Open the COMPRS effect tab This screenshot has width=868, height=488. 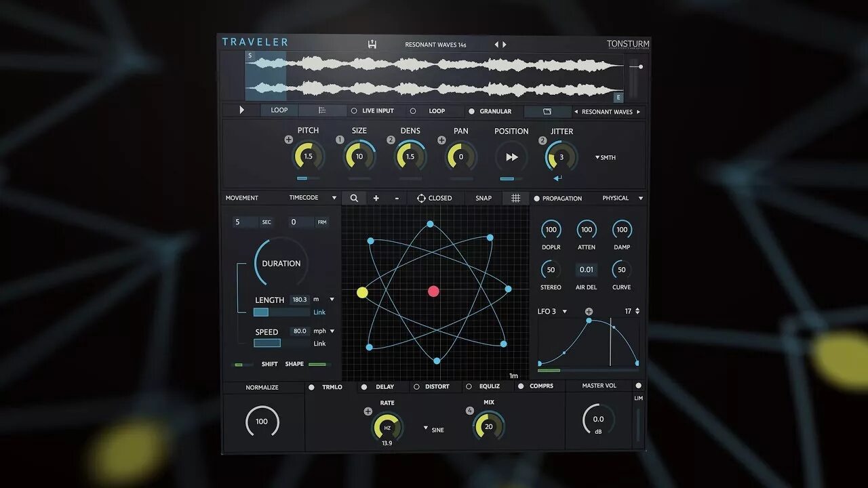pos(541,386)
